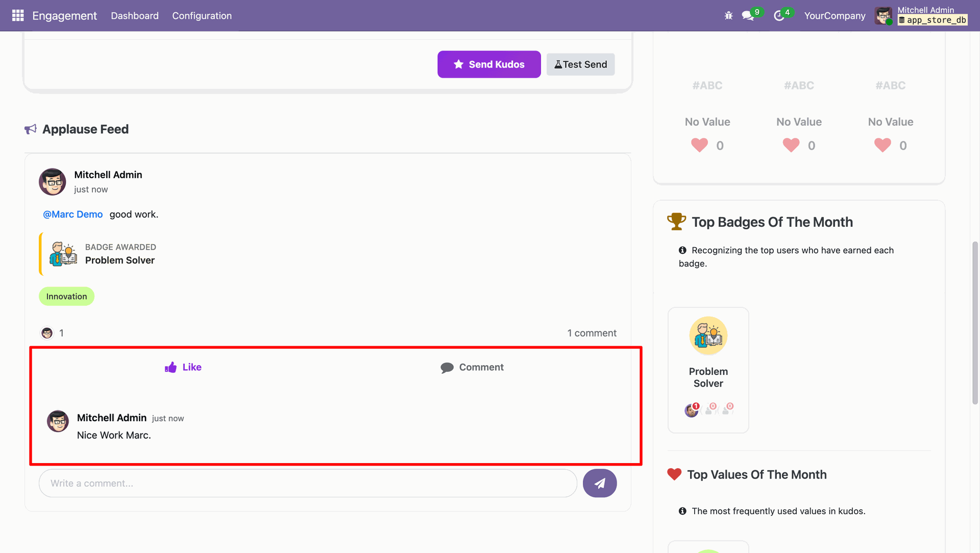This screenshot has width=980, height=553.
Task: Click the Comment speech bubble icon
Action: point(447,368)
